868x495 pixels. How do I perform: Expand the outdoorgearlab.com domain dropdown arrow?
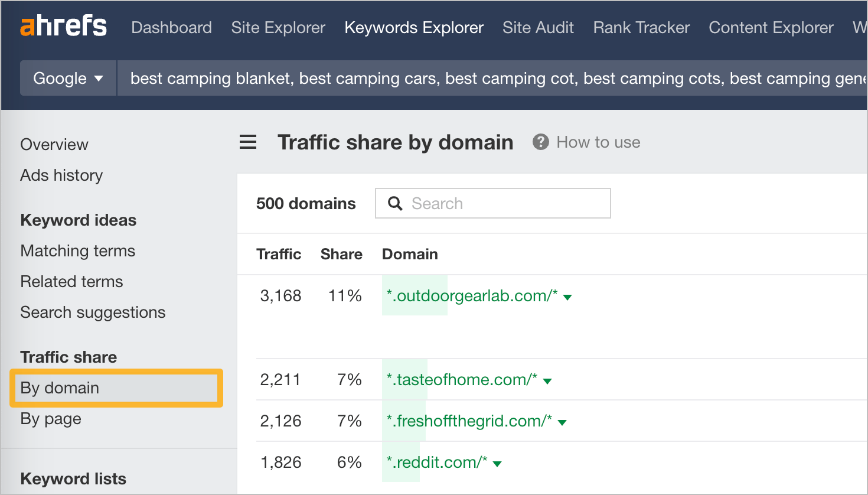tap(567, 297)
